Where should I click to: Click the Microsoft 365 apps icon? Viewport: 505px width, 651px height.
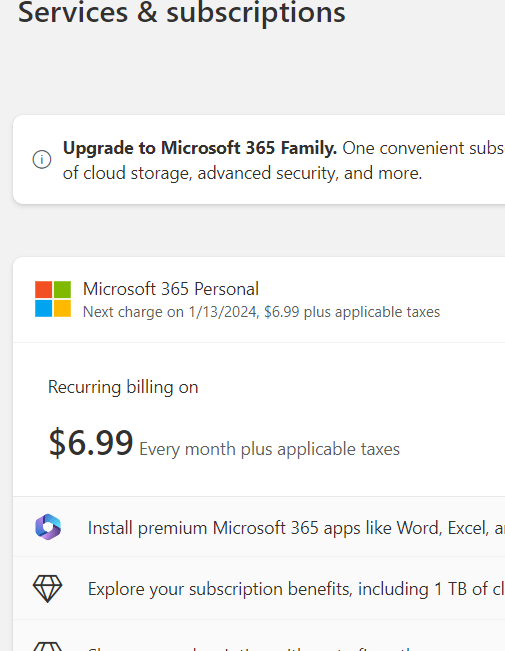tap(48, 527)
